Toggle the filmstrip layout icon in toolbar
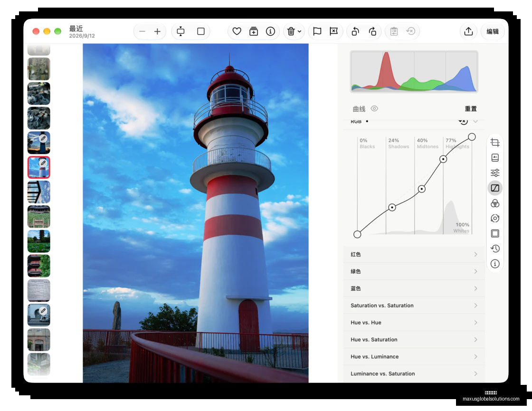Image resolution: width=532 pixels, height=411 pixels. 181,31
